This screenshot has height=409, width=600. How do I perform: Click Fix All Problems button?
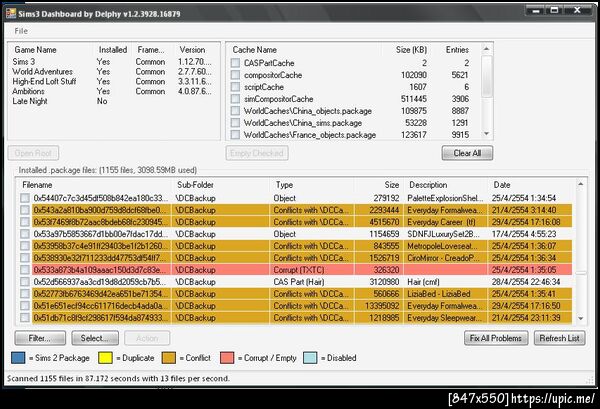point(496,338)
